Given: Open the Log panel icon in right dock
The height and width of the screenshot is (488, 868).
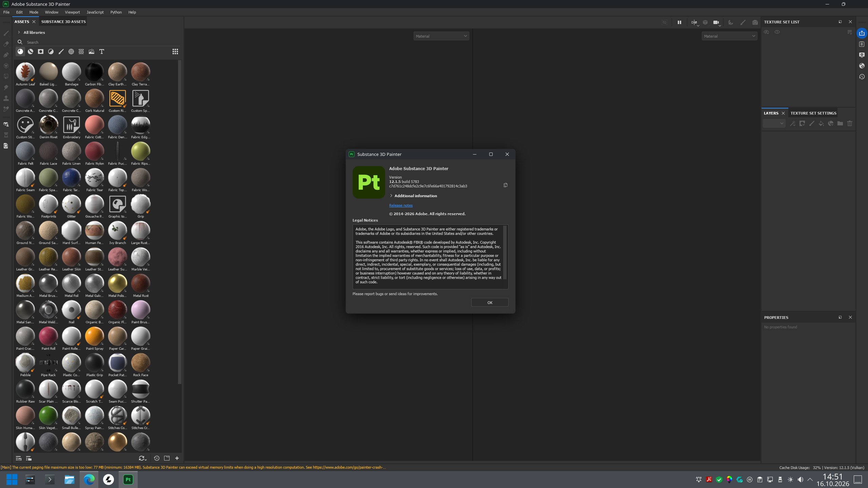Looking at the screenshot, I should coord(862,44).
